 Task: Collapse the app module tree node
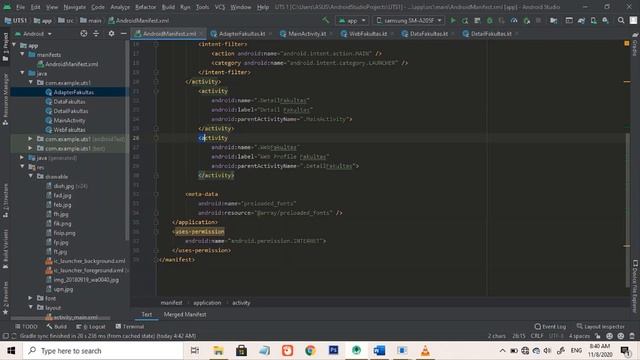(x=15, y=45)
